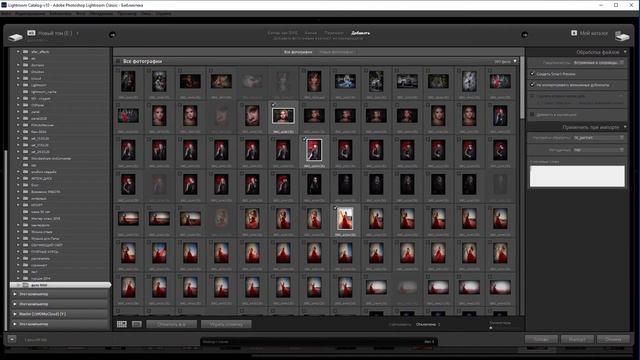Click the rightmost Cancel button at bottom right
Viewport: 640px width, 360px height.
pos(613,339)
